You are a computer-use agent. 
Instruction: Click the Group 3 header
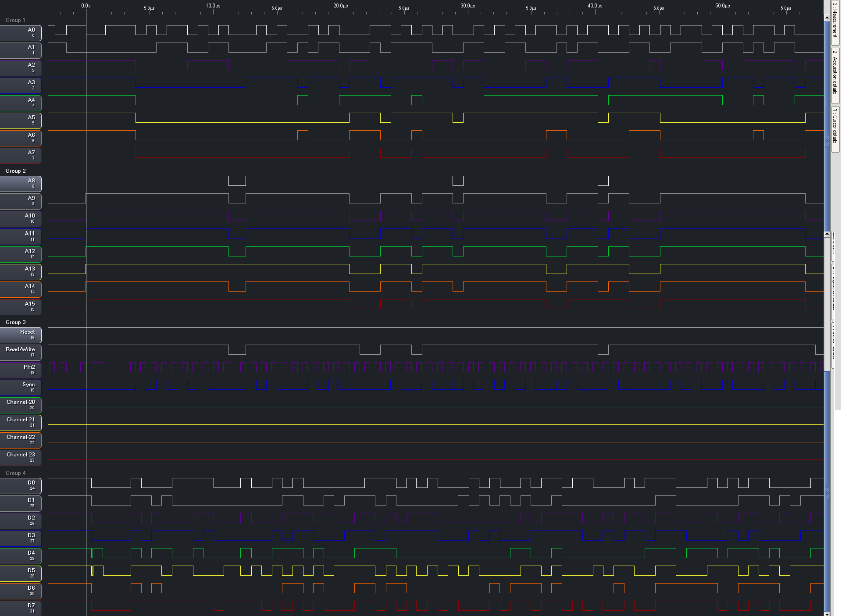[15, 322]
